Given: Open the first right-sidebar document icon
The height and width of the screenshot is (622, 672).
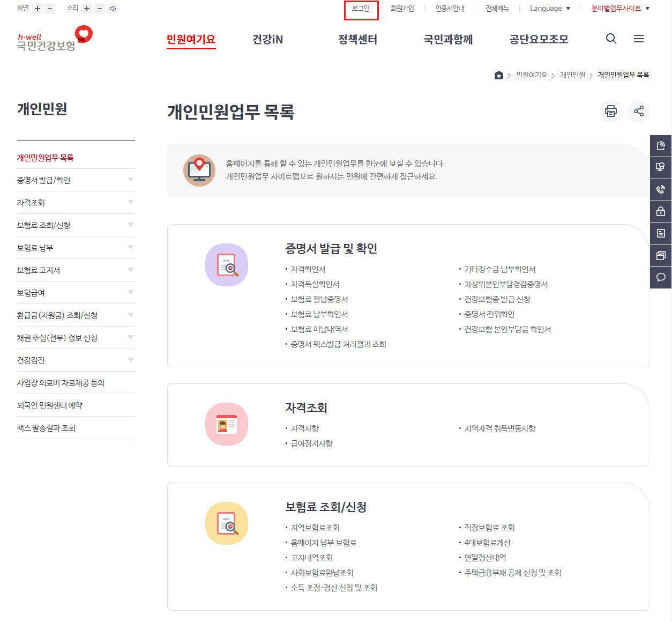Looking at the screenshot, I should 661,145.
